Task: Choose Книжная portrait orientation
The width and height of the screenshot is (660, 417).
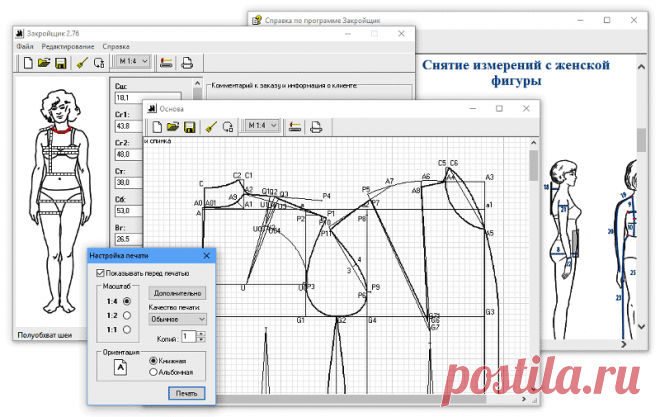Action: coord(153,361)
